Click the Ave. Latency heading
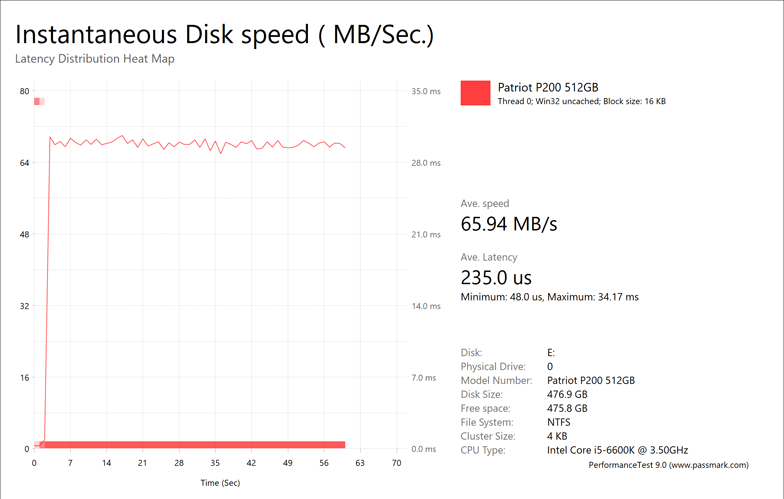The height and width of the screenshot is (499, 784). (x=489, y=257)
